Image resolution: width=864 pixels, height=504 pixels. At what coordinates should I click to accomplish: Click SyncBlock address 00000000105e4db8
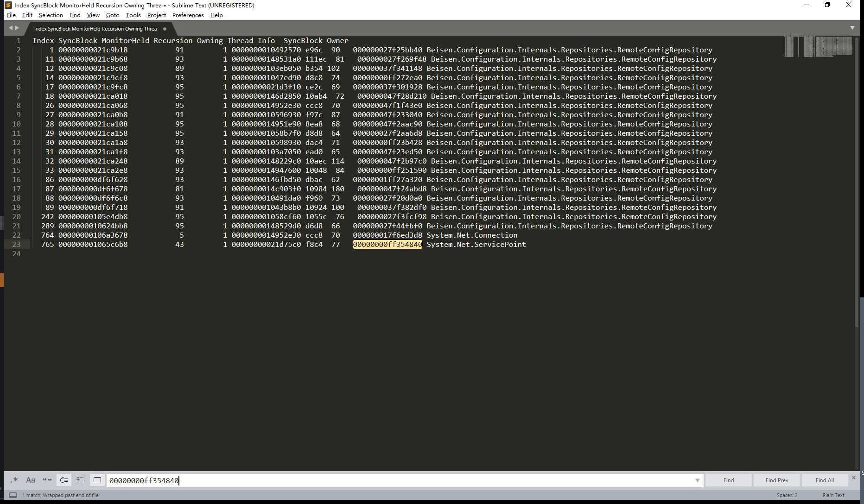point(93,217)
